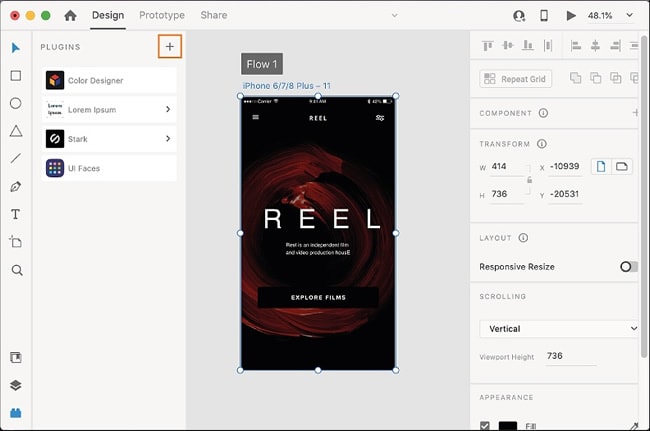Expand the Lorem Ipsum plugin submenu

pyautogui.click(x=168, y=109)
